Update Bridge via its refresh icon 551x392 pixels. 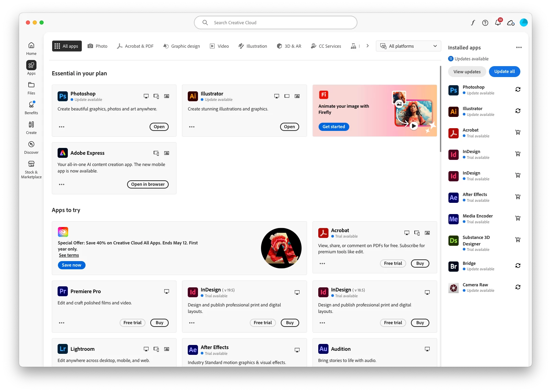518,266
